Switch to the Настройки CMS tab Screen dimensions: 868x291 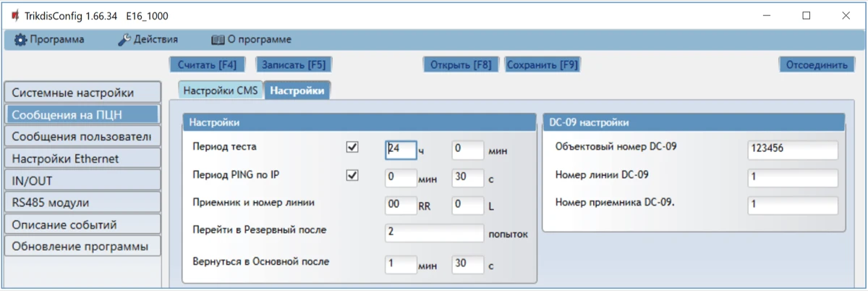coord(220,91)
